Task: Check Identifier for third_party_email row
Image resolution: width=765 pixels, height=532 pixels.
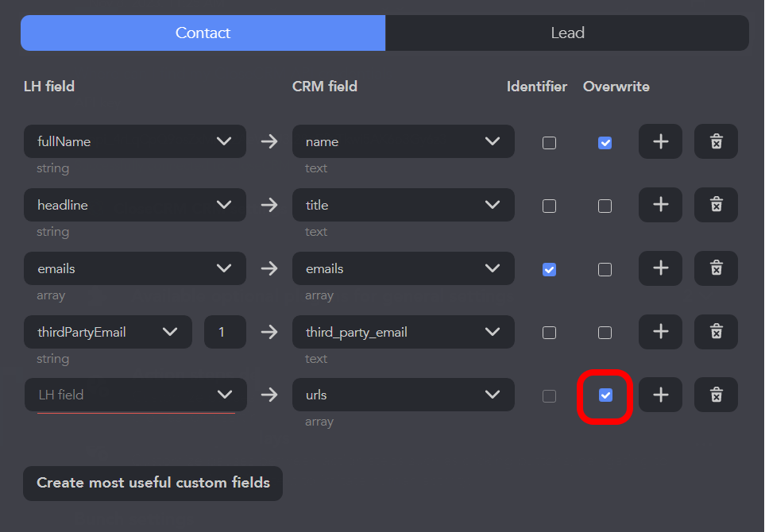Action: 549,333
